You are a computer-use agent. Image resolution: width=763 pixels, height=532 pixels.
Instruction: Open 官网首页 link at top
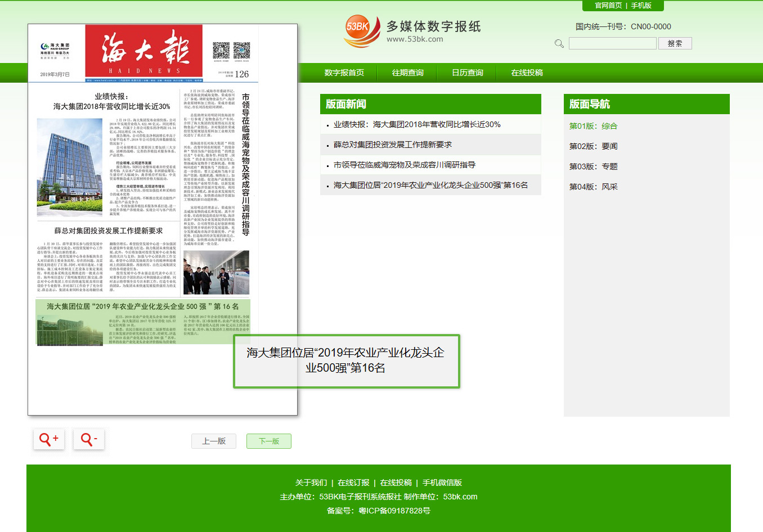(608, 6)
